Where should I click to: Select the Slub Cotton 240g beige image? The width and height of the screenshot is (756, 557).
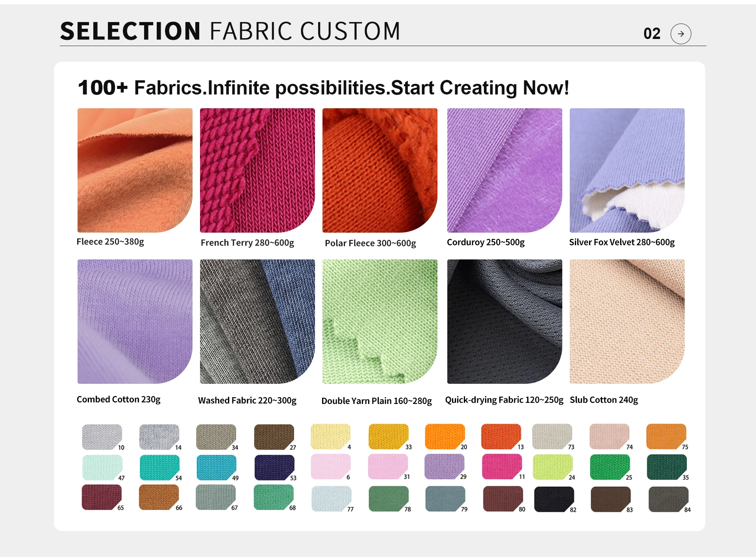[x=627, y=321]
